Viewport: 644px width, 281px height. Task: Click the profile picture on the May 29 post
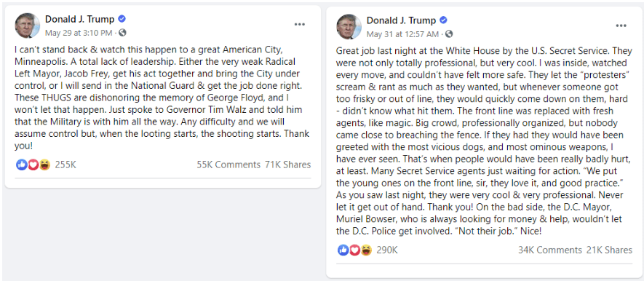coord(28,25)
